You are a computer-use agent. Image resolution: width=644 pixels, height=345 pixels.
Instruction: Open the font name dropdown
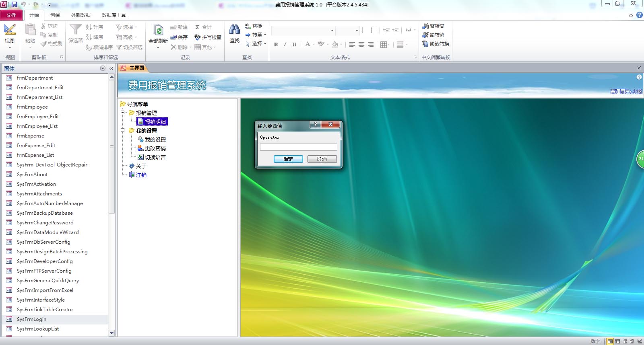[332, 31]
